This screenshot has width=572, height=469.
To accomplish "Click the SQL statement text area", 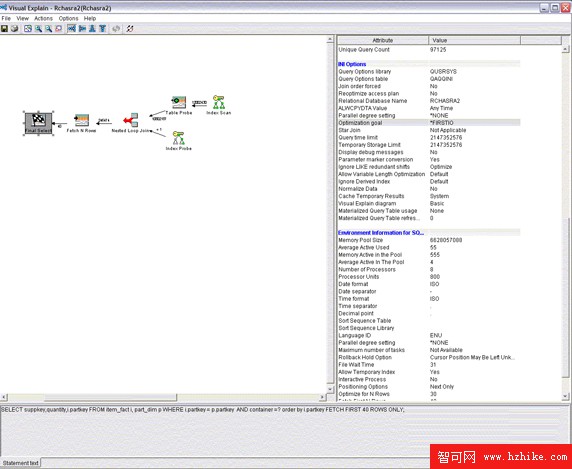I will (286, 430).
